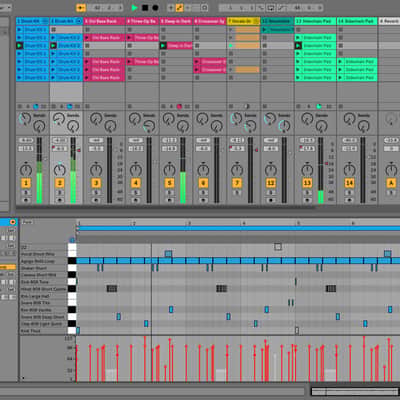The height and width of the screenshot is (400, 400).
Task: Preview the piano key beside Kick Thud
Action: (x=72, y=331)
